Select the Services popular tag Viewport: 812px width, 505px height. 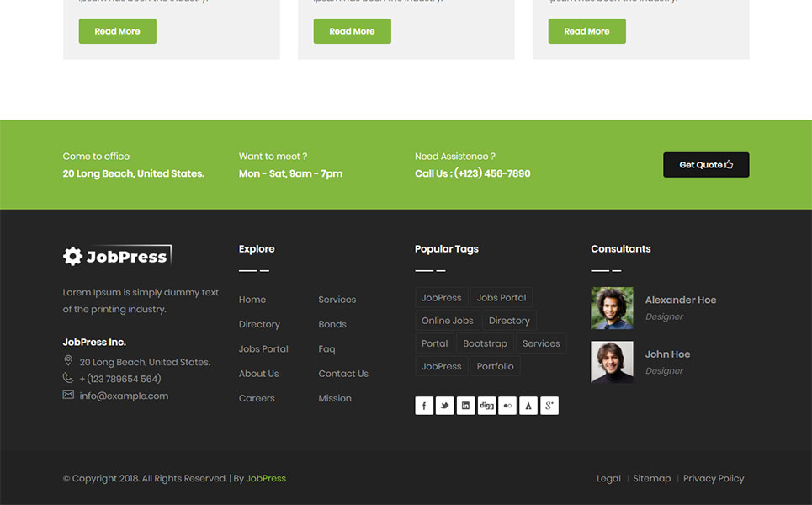[x=541, y=343]
